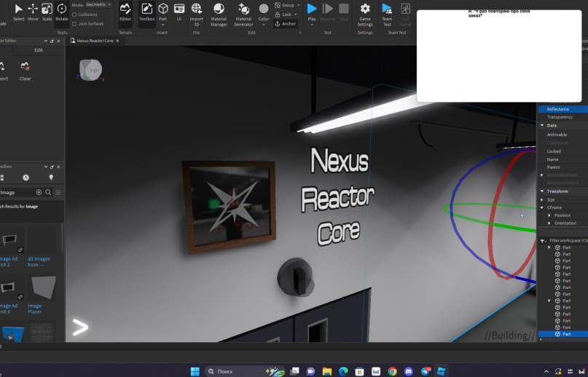The height and width of the screenshot is (377, 588).
Task: Click the Clear terrain button
Action: (x=25, y=71)
